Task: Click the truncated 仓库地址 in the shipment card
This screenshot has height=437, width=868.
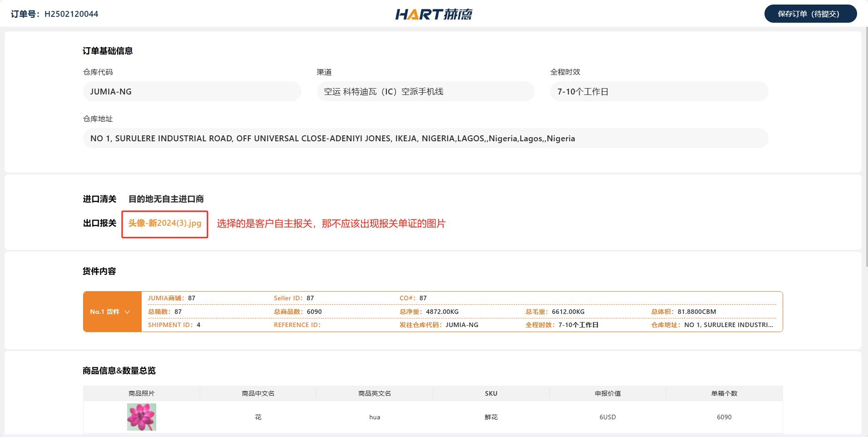Action: (728, 325)
